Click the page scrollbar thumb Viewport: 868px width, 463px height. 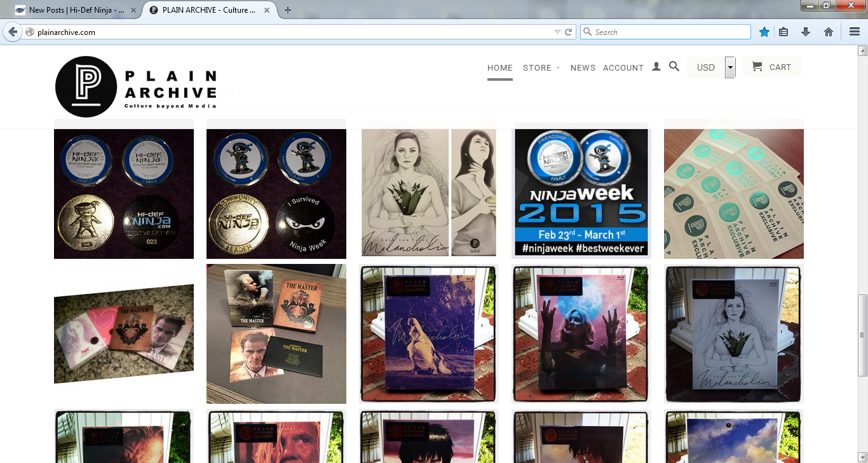click(862, 335)
